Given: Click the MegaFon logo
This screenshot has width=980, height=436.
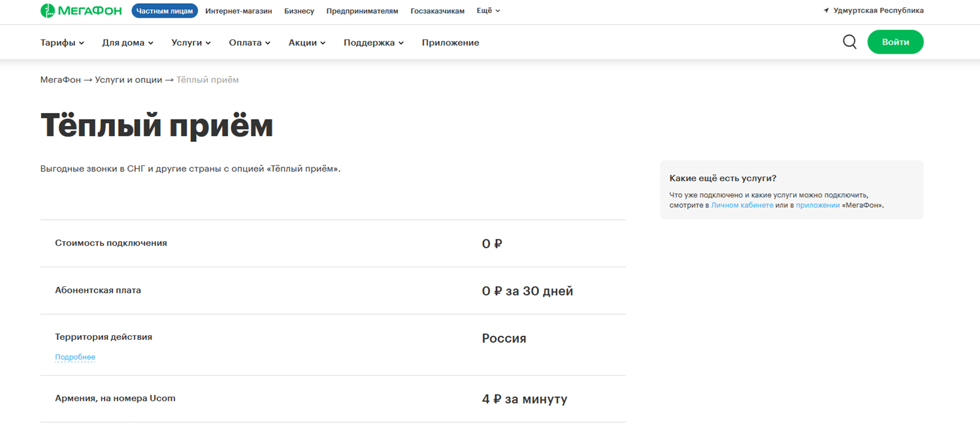Looking at the screenshot, I should [x=81, y=10].
